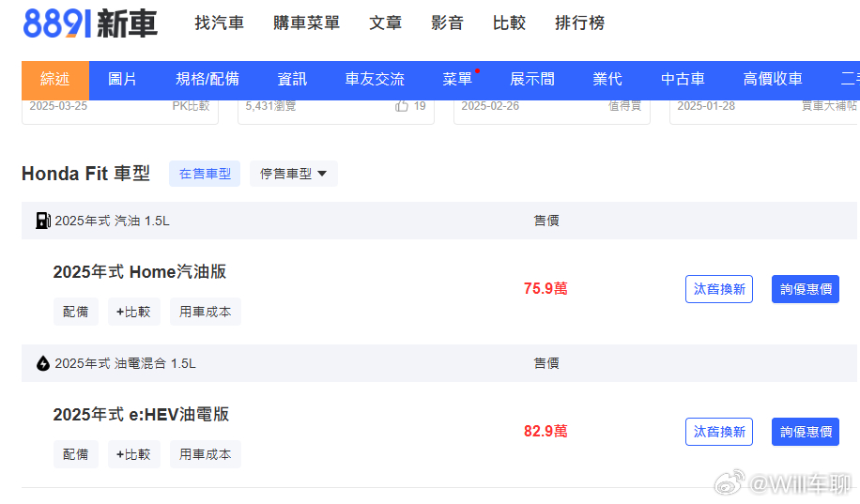Open the 購車菜單 menu
Viewport: 860px width, 504px height.
click(x=307, y=23)
